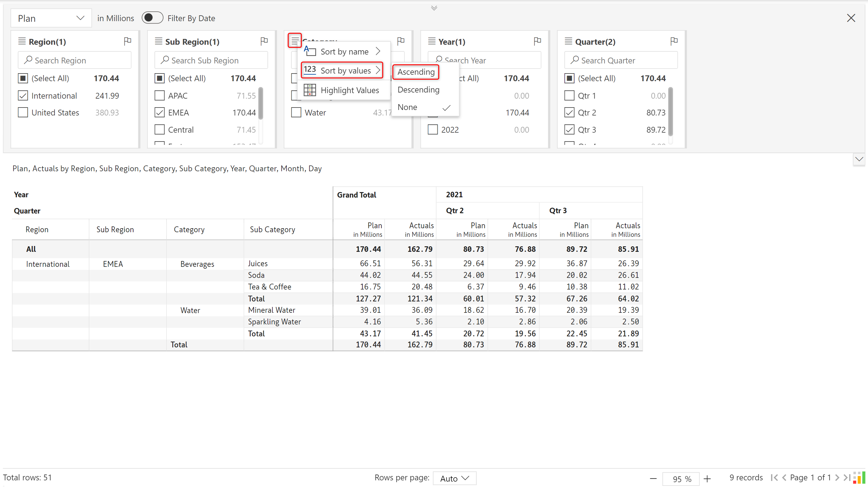
Task: Click the flag icon on Quarter slicer
Action: coord(674,41)
